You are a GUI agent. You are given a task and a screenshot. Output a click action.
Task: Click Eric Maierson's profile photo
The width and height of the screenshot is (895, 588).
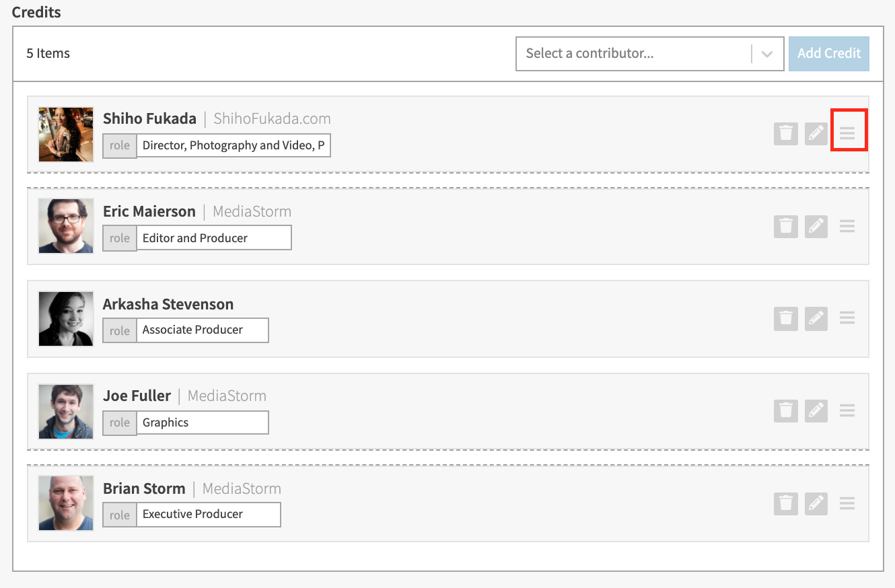[66, 226]
